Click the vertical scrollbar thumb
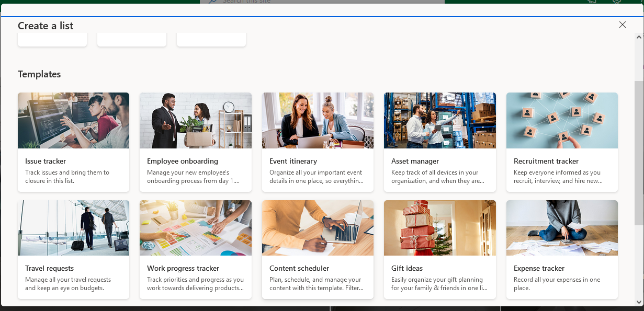644x311 pixels. click(638, 152)
